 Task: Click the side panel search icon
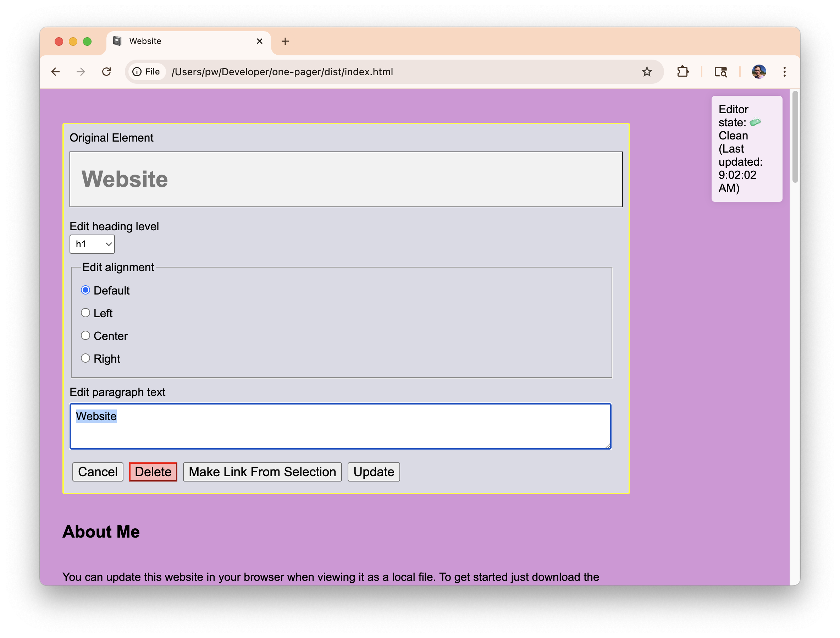coord(720,71)
